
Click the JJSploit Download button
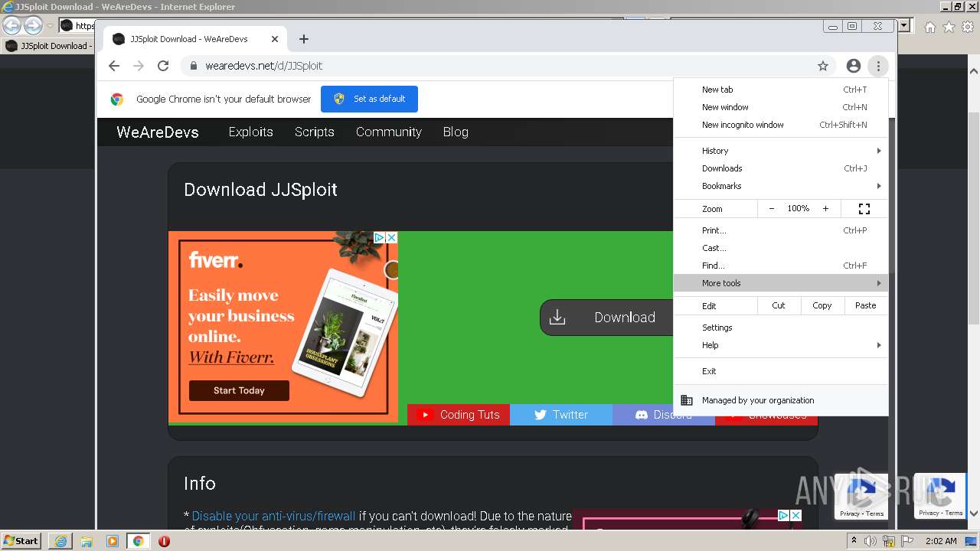[606, 317]
